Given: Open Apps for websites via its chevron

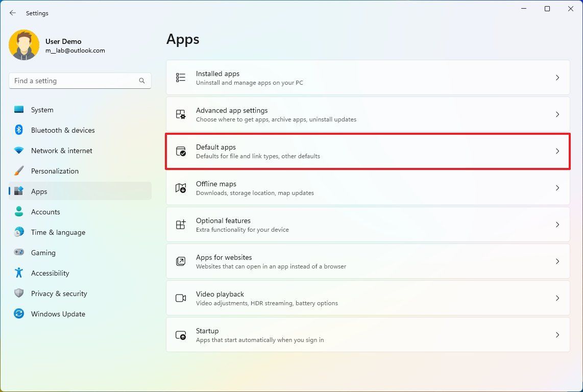Looking at the screenshot, I should 557,261.
